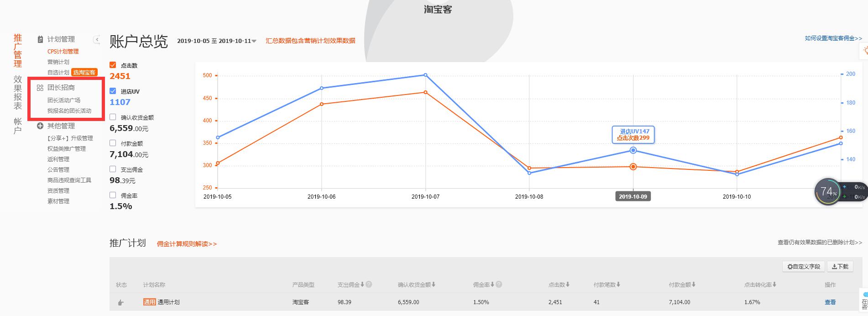Viewport: 868px width, 316px height.
Task: Open 【分享+】升级管理 menu item
Action: (x=69, y=138)
